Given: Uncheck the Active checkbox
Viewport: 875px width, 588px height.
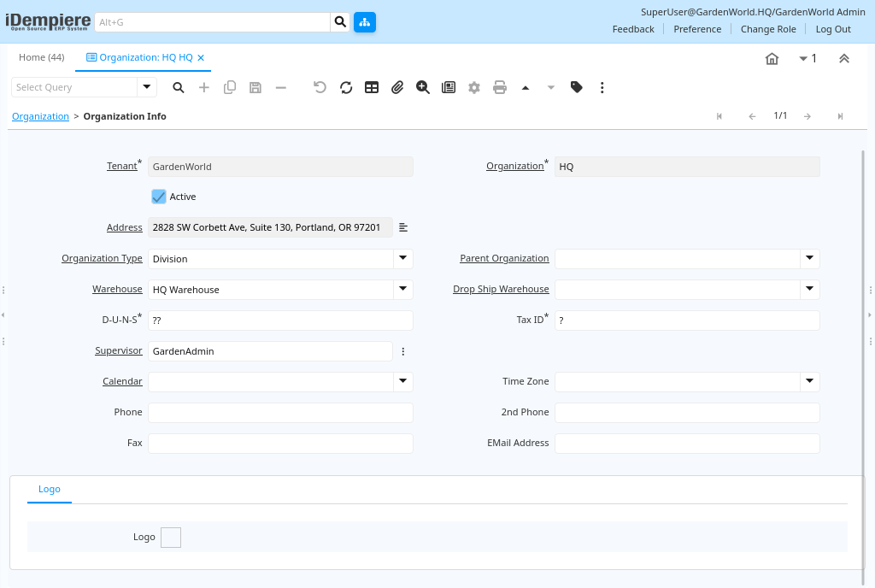Looking at the screenshot, I should [x=159, y=197].
